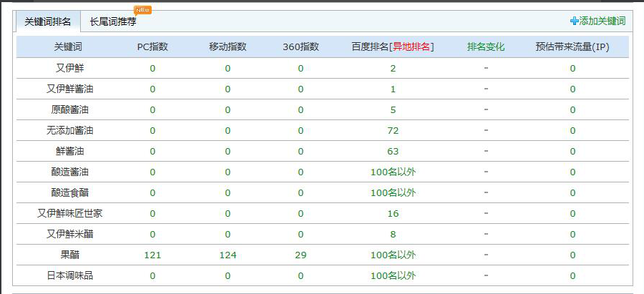Open the keyword 又伊鲜酱油

point(68,89)
